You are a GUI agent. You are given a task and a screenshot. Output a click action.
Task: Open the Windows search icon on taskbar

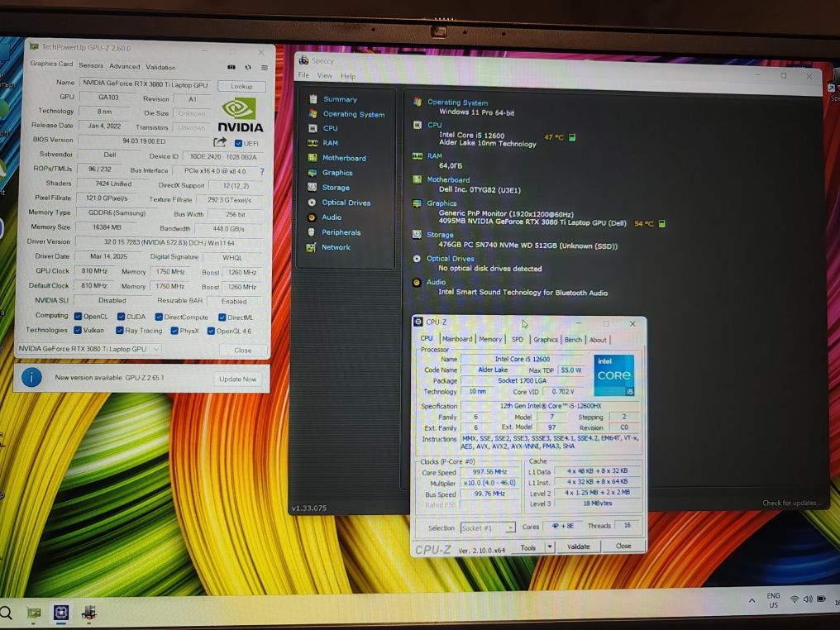pos(5,613)
